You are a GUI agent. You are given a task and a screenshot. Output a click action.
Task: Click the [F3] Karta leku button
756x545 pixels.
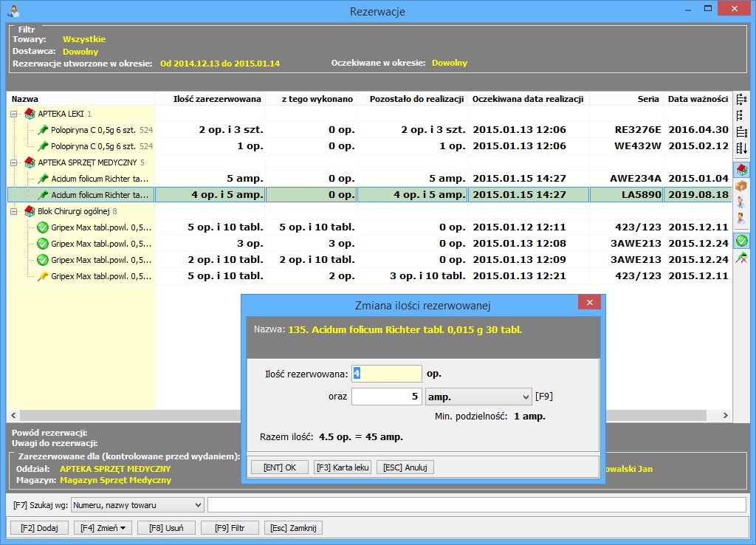pyautogui.click(x=342, y=467)
